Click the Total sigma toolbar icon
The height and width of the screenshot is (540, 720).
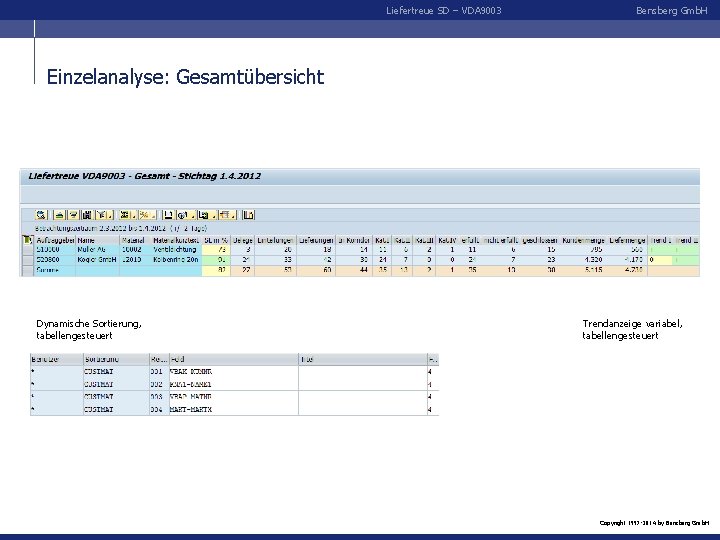(124, 215)
